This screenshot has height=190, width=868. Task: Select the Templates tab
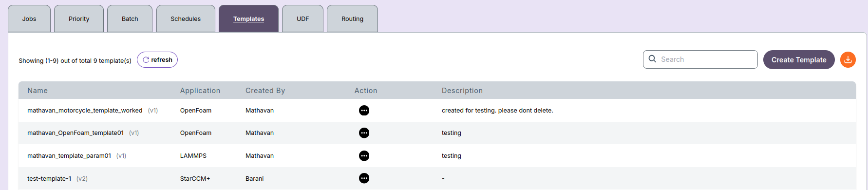point(248,19)
